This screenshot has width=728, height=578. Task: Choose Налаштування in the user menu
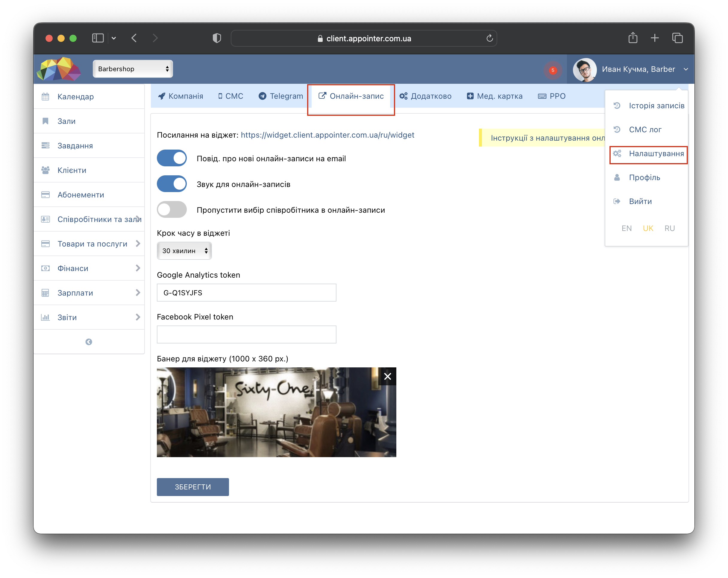(648, 153)
